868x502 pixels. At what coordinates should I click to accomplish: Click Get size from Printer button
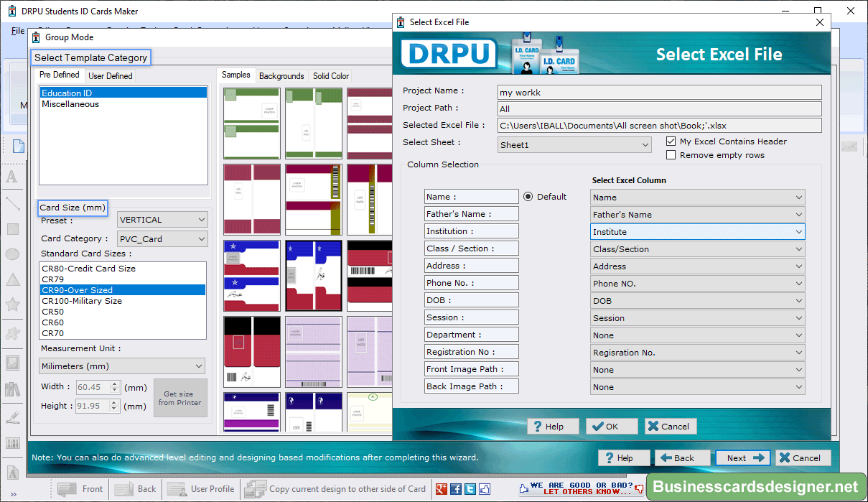[x=180, y=398]
